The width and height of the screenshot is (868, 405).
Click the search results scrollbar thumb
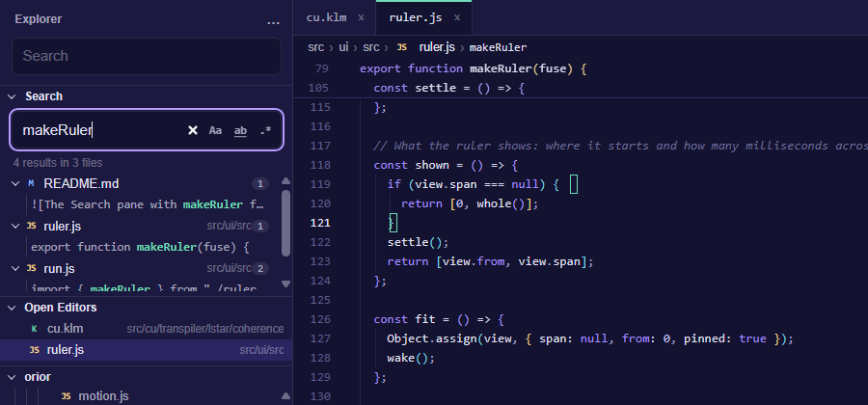click(285, 224)
